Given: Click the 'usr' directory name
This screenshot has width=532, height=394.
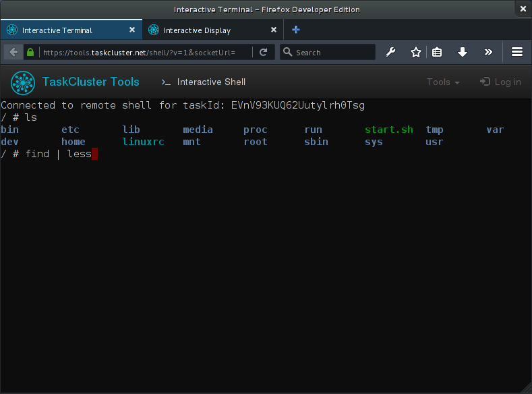Looking at the screenshot, I should point(434,142).
